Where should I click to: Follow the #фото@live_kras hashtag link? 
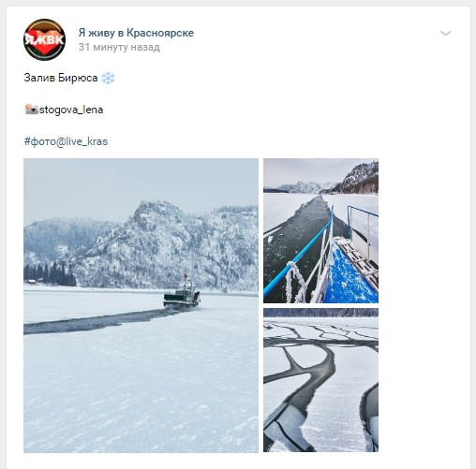[x=66, y=141]
